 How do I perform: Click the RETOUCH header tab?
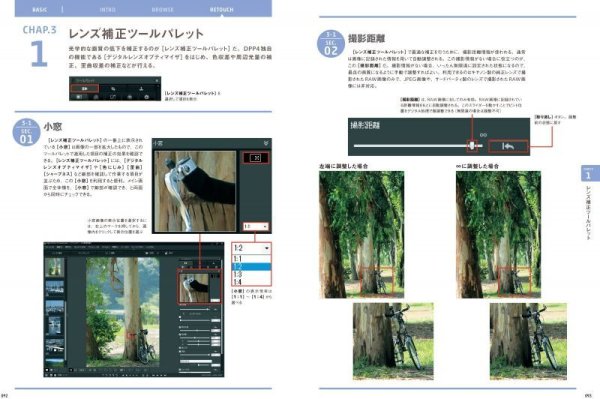221,10
